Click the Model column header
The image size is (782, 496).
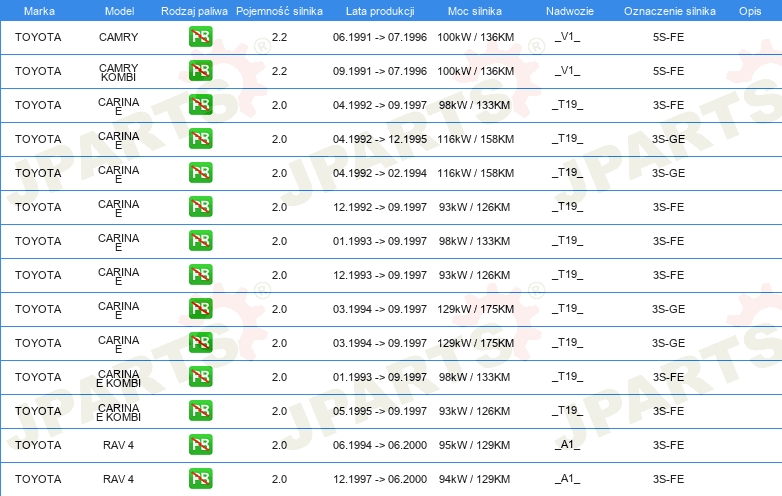119,11
